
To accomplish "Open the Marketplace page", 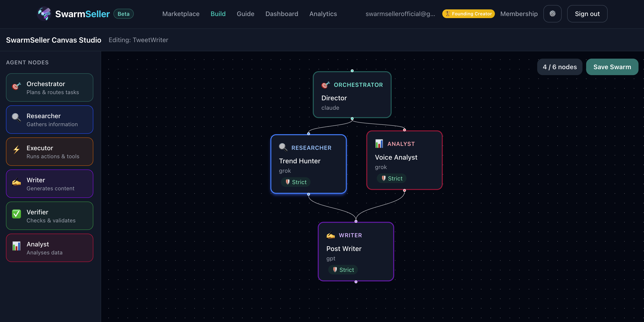I will pyautogui.click(x=181, y=14).
